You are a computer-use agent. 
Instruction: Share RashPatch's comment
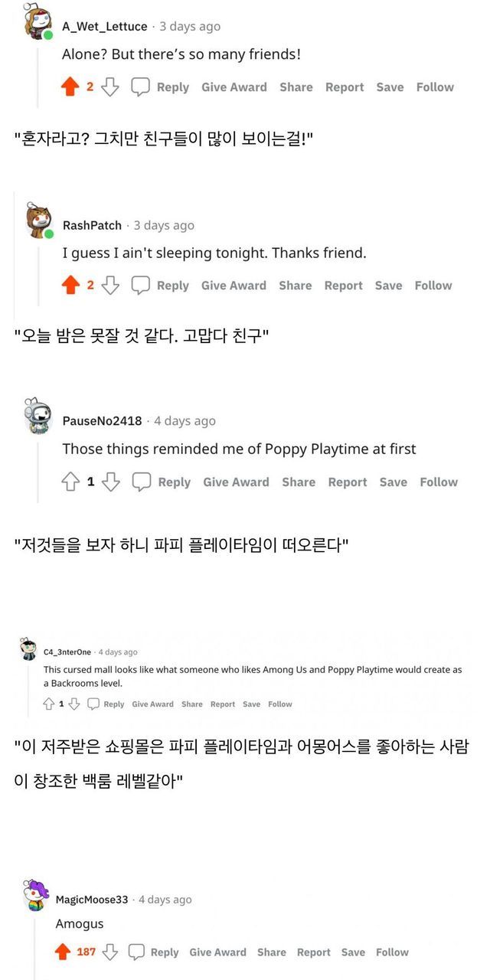(296, 286)
